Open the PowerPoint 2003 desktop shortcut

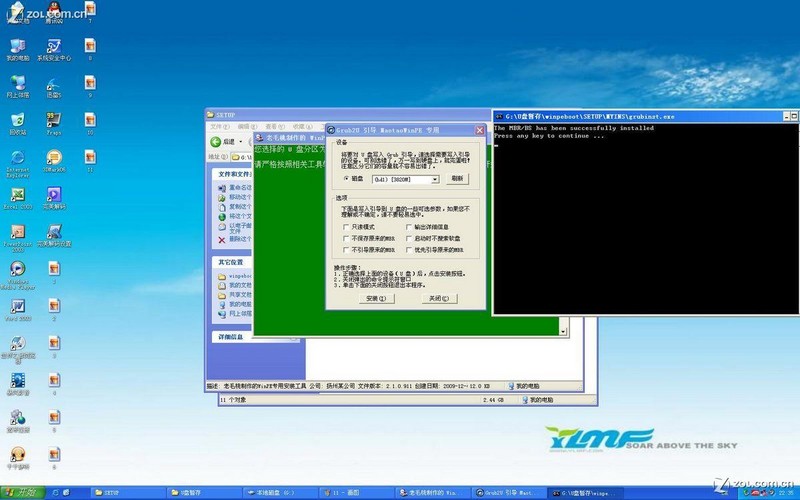[17, 238]
